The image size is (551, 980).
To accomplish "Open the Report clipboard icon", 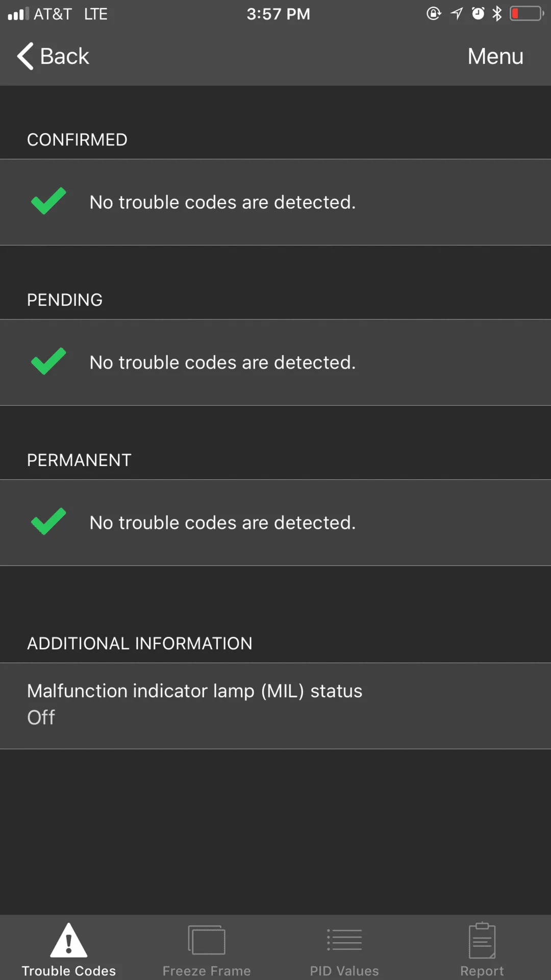I will (x=482, y=940).
